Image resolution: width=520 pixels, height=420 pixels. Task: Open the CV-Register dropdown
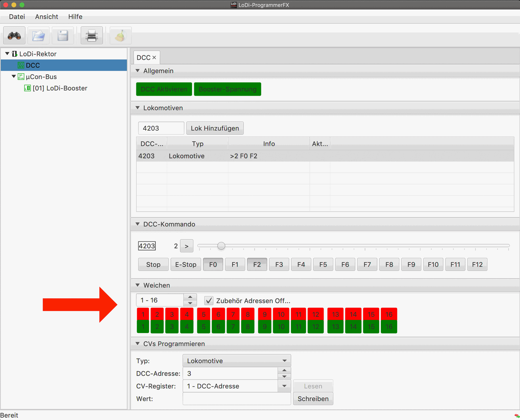tap(284, 386)
